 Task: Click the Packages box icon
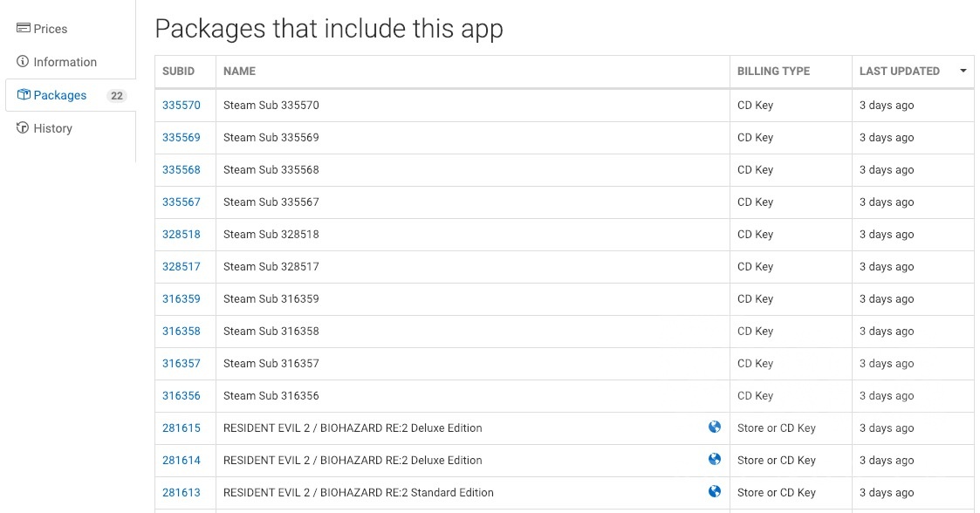pos(24,95)
